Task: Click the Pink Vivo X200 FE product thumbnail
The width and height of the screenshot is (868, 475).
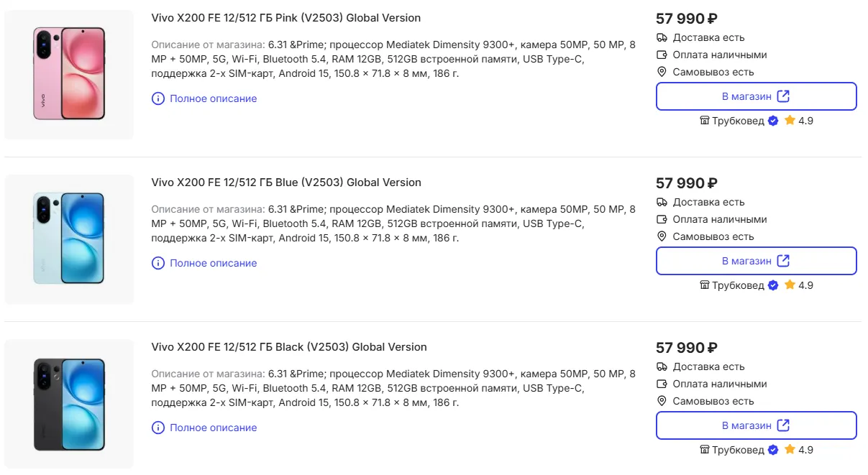Action: click(x=69, y=74)
